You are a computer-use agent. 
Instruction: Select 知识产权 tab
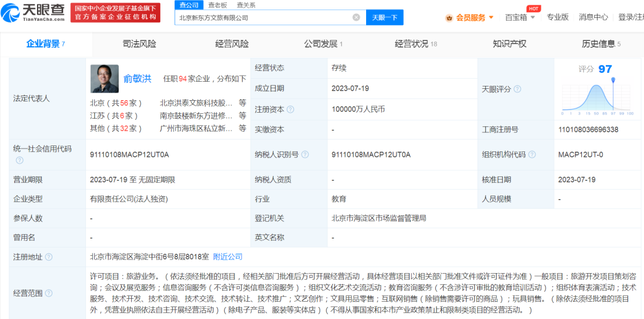(x=509, y=44)
